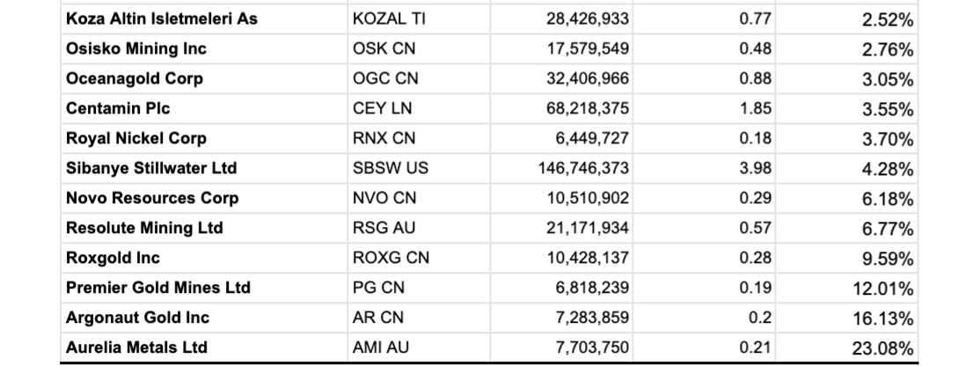Select Novo Resources Corp name cell
980x366 pixels.
[x=152, y=198]
